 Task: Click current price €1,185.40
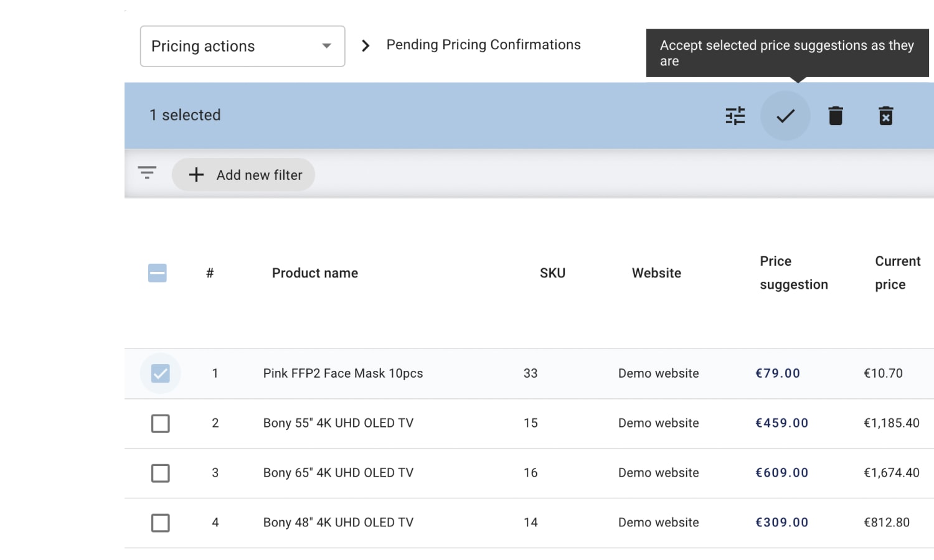pos(891,423)
